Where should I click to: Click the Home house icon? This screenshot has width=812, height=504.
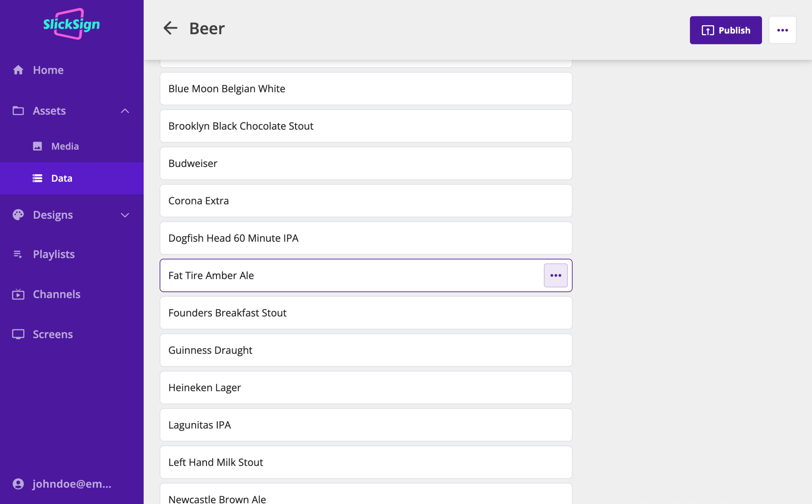(x=18, y=70)
